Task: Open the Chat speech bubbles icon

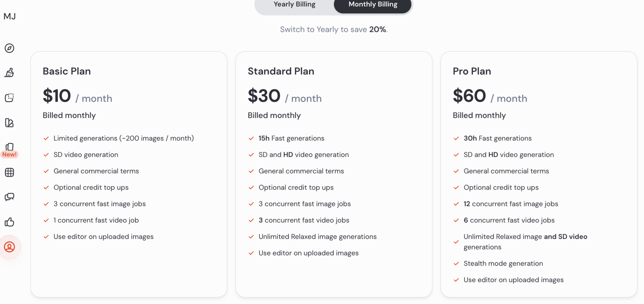Action: click(x=10, y=197)
